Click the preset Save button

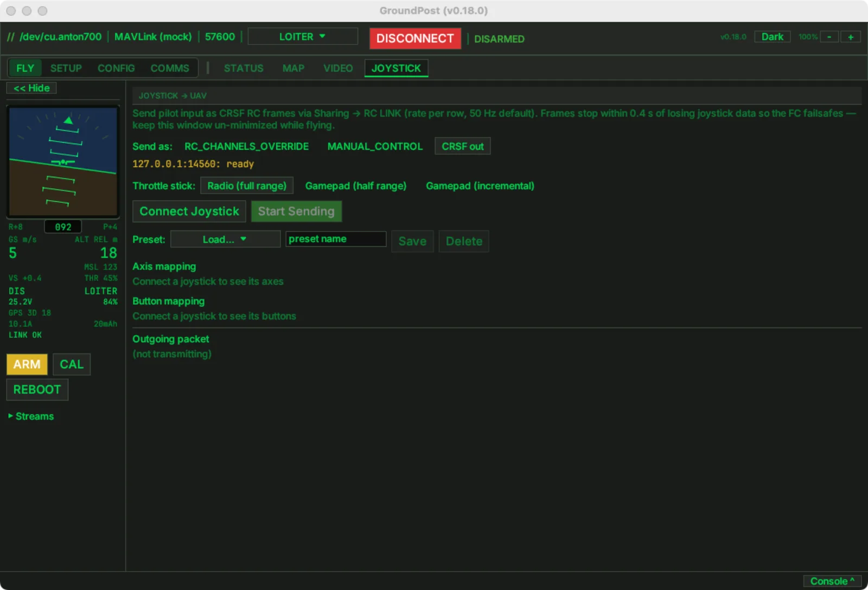[412, 241]
